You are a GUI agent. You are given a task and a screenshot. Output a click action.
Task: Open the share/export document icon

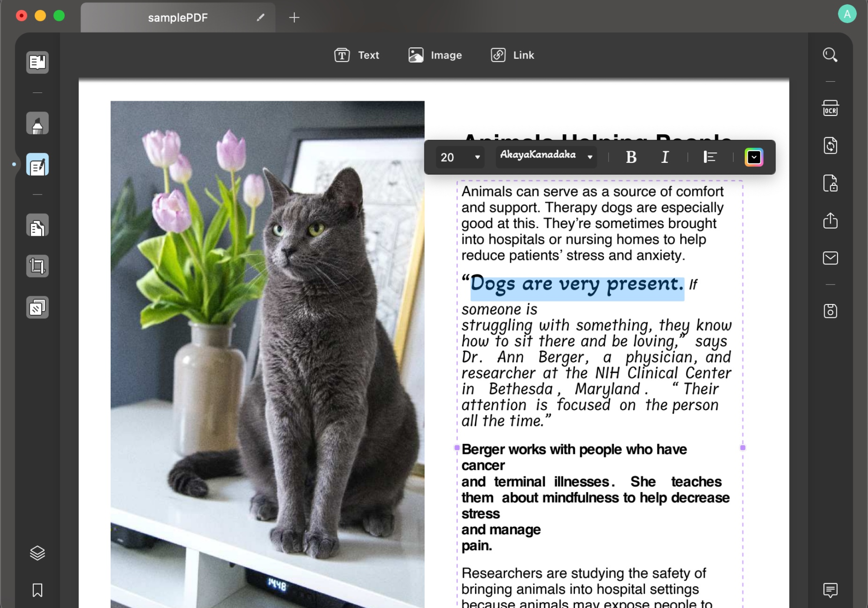830,220
